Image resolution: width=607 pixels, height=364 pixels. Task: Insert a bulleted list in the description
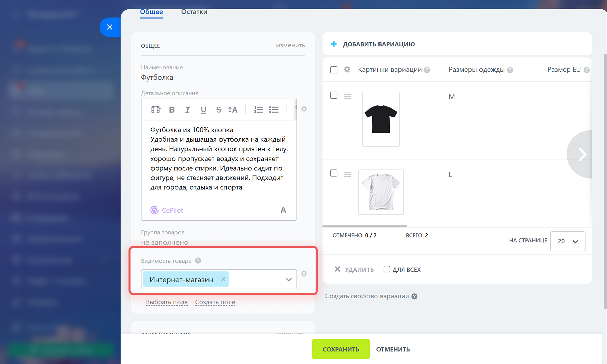[274, 110]
